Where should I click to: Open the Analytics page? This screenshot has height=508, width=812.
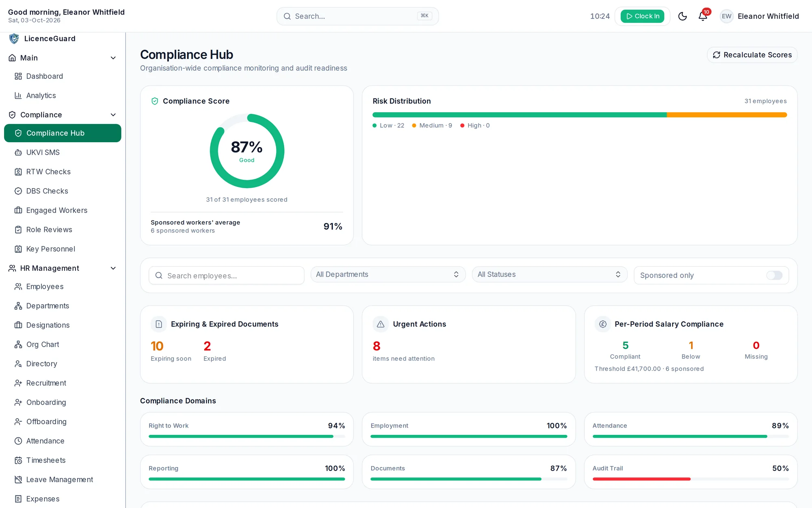63,96
